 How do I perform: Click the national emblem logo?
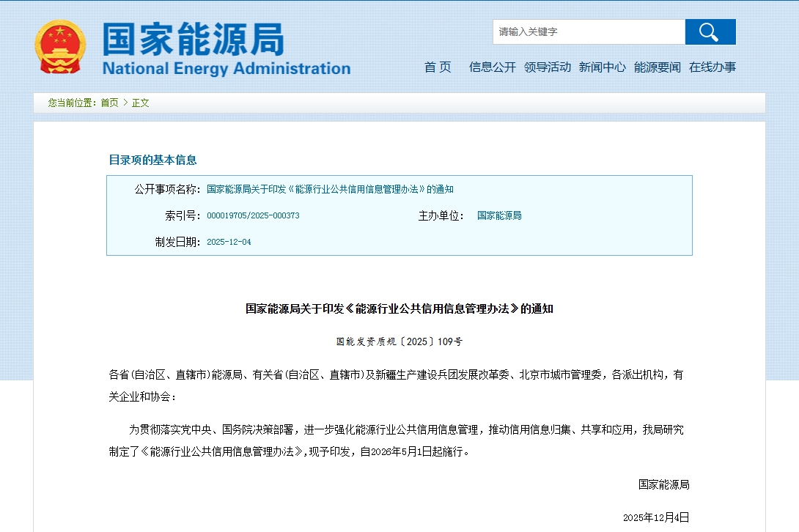[x=60, y=47]
